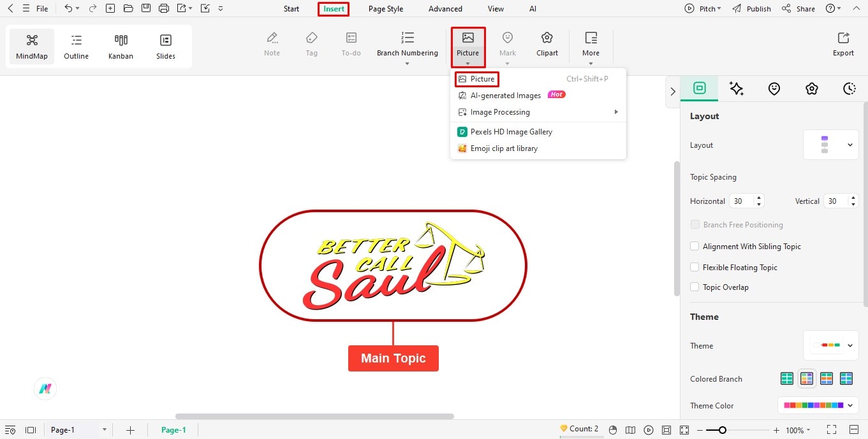Insert a Note
The image size is (868, 439).
click(x=272, y=45)
